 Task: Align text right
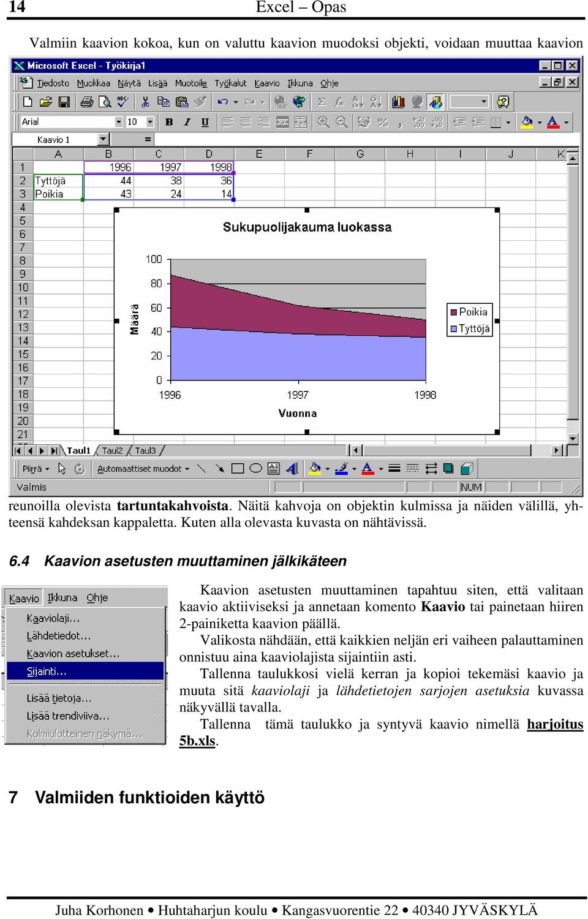[x=263, y=122]
